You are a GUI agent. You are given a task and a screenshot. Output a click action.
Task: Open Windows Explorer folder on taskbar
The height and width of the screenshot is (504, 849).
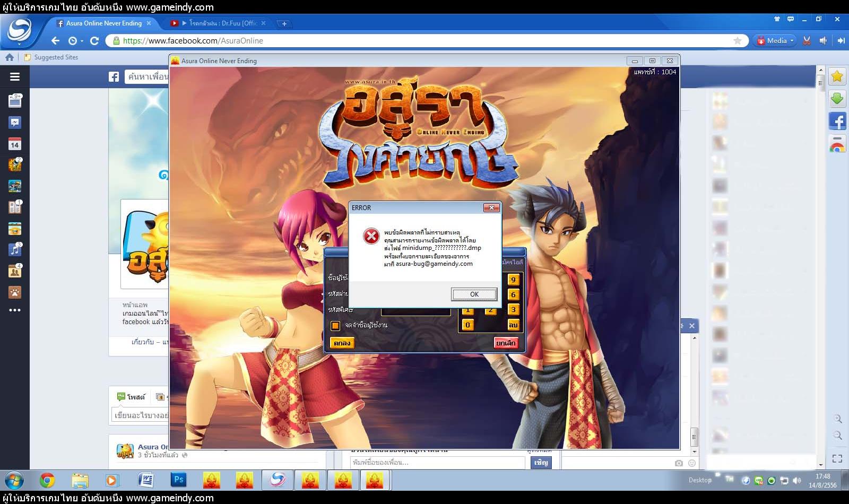click(x=80, y=481)
